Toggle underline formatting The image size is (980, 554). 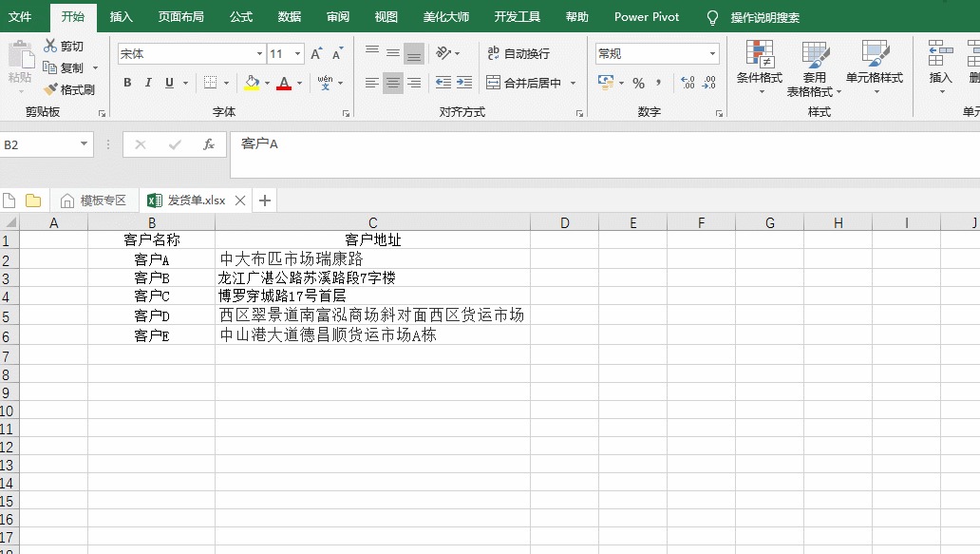pyautogui.click(x=169, y=83)
